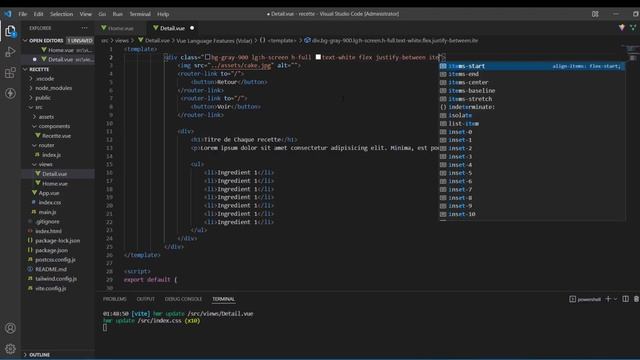
Task: Choose inset-0 from suggestions
Action: (x=532, y=132)
